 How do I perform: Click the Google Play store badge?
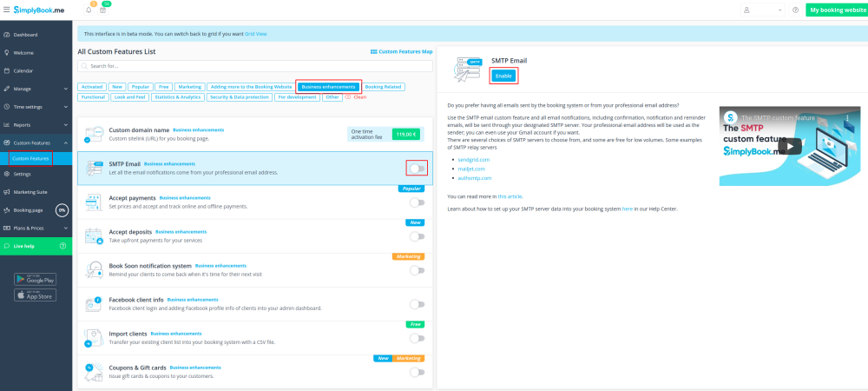click(35, 279)
